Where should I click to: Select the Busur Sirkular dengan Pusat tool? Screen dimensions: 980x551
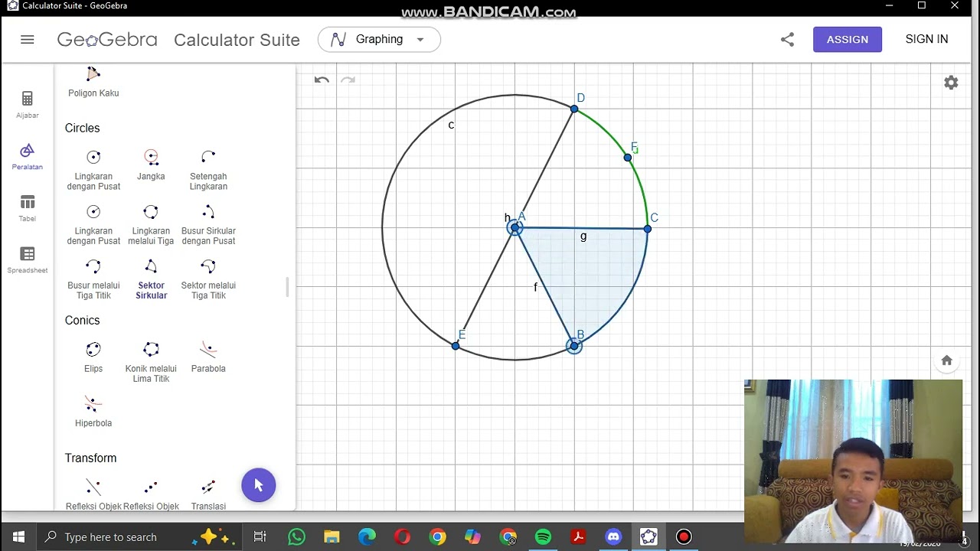[x=208, y=223]
